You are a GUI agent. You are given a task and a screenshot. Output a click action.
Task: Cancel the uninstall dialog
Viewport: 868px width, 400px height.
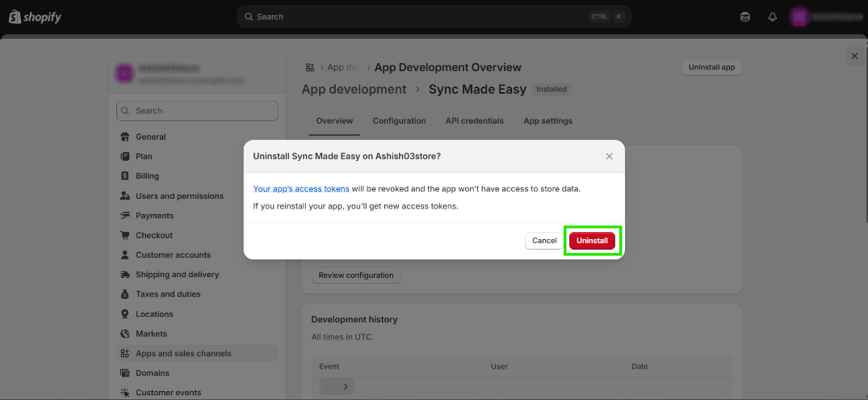click(544, 241)
